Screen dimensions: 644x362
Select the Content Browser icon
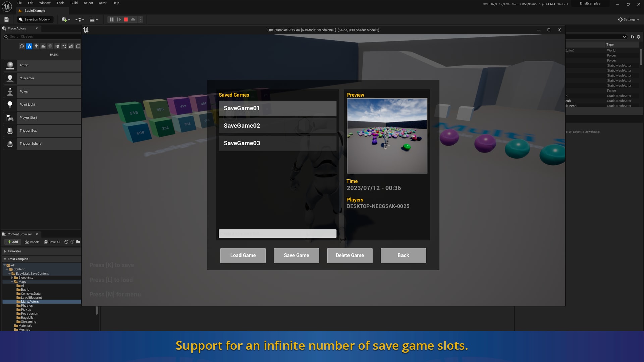[5, 234]
